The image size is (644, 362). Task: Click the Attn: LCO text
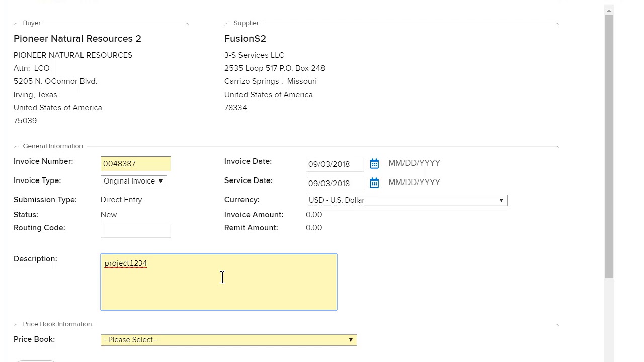click(x=32, y=68)
